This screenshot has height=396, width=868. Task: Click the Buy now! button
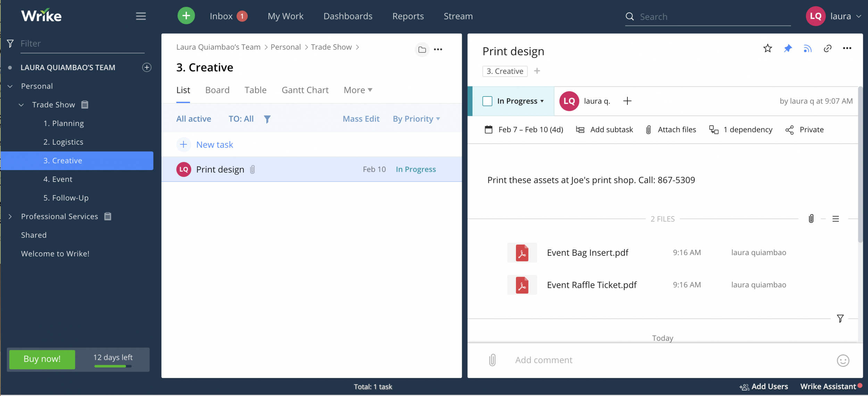click(42, 359)
